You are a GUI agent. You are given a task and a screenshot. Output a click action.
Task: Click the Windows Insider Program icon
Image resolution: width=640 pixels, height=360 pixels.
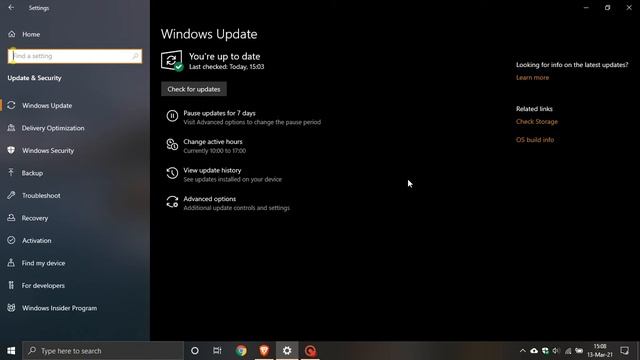pos(11,308)
